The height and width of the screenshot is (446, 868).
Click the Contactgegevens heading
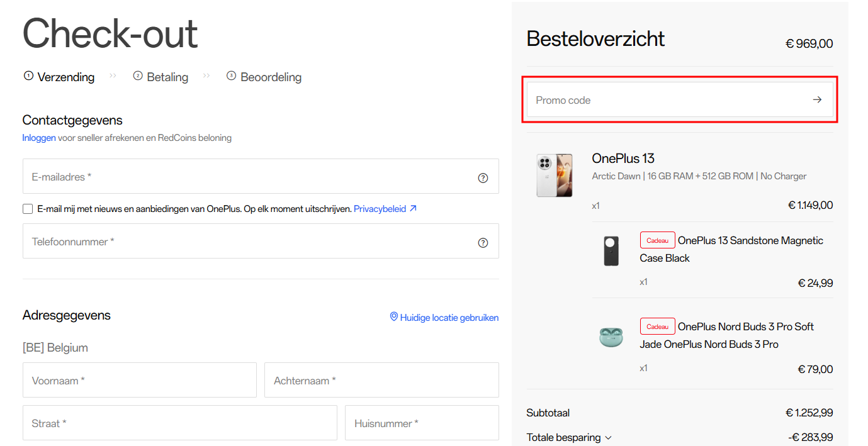coord(72,120)
